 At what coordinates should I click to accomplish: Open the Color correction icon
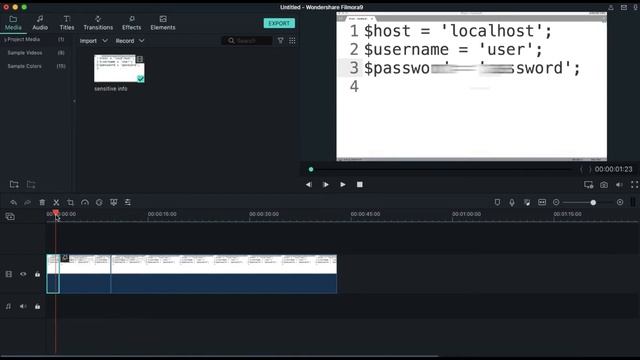click(x=99, y=202)
